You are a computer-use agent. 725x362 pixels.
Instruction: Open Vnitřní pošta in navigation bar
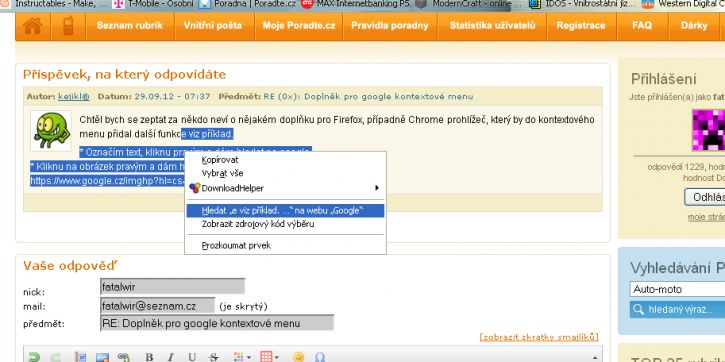213,26
